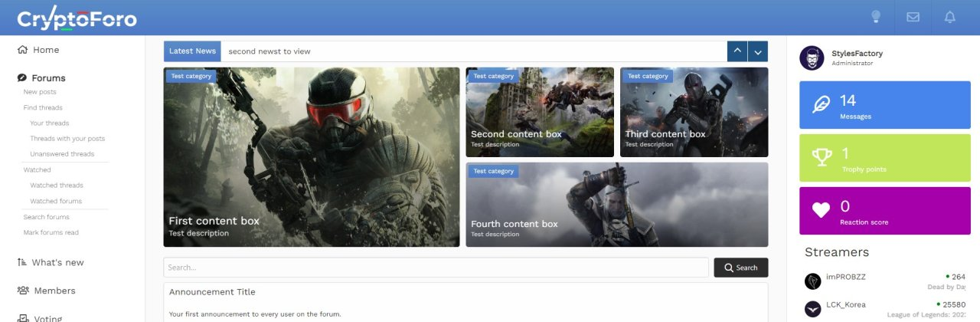The image size is (980, 322).
Task: Show next news with down chevron
Action: 758,51
